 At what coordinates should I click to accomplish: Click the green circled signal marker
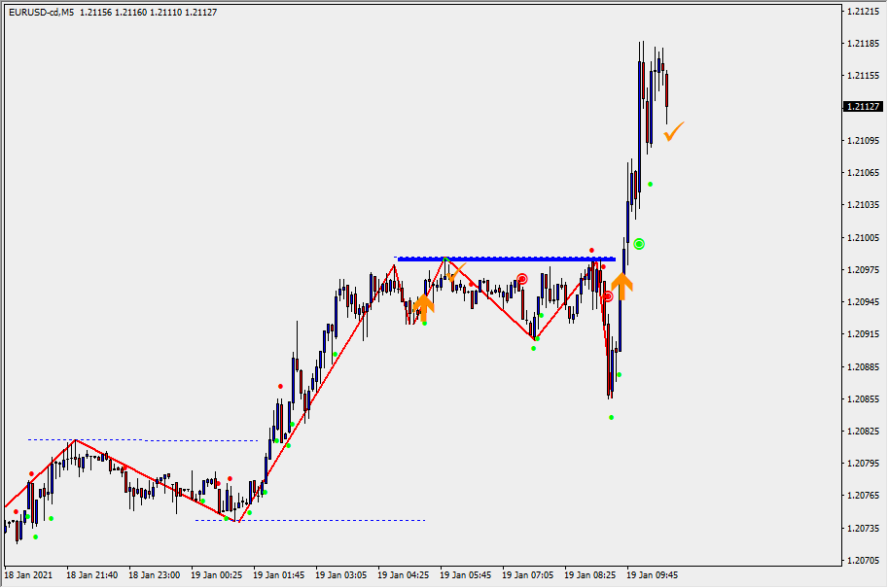[x=639, y=243]
